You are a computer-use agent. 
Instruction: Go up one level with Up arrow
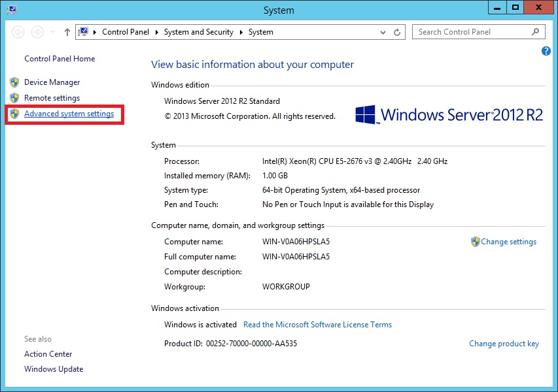tap(67, 33)
